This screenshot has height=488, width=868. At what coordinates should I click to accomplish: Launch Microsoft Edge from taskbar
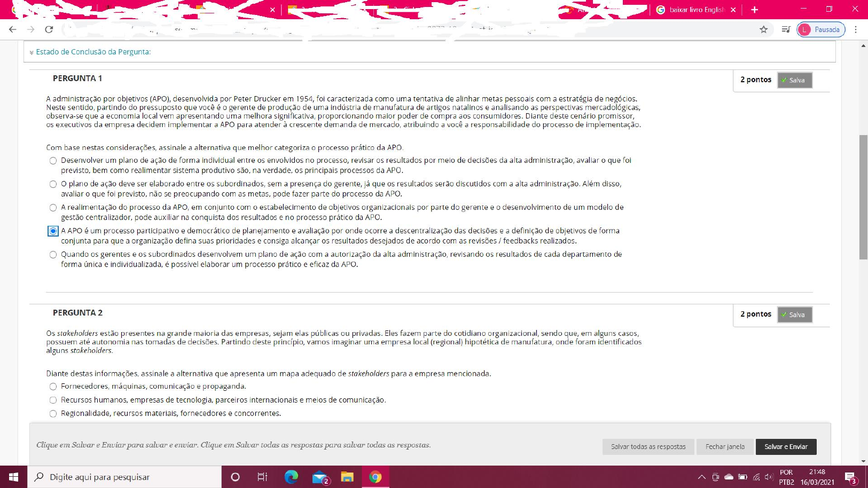click(x=291, y=477)
